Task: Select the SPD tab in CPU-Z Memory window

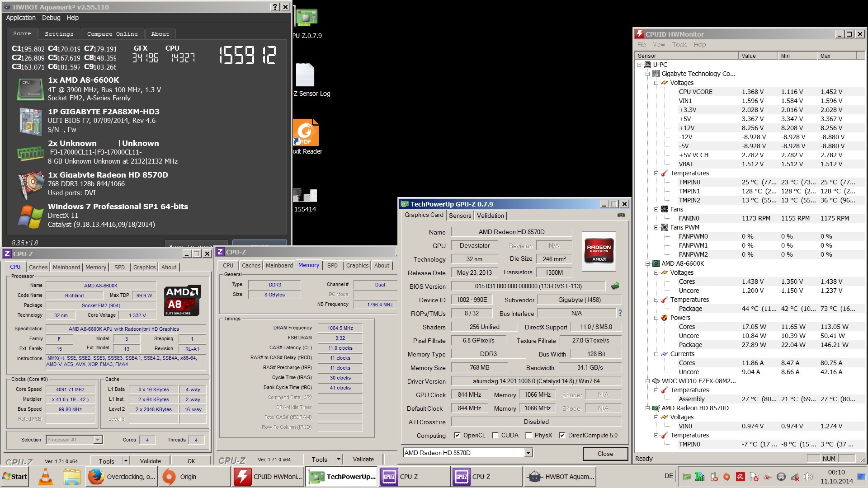Action: (332, 265)
